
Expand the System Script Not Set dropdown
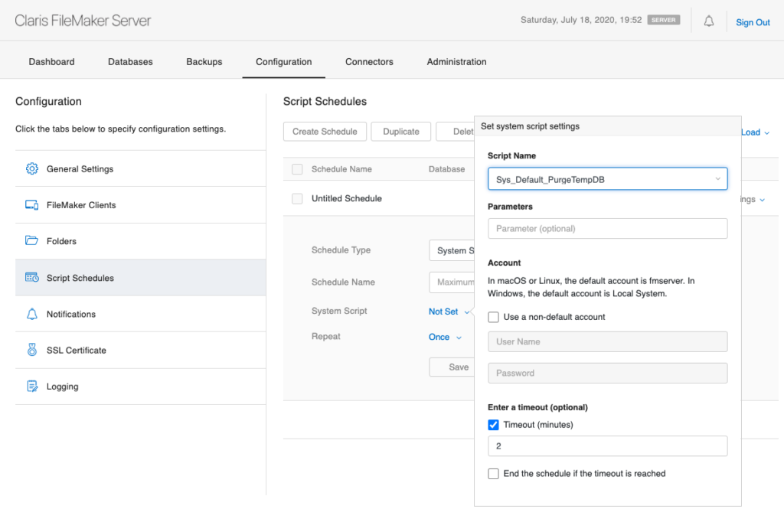click(x=449, y=312)
